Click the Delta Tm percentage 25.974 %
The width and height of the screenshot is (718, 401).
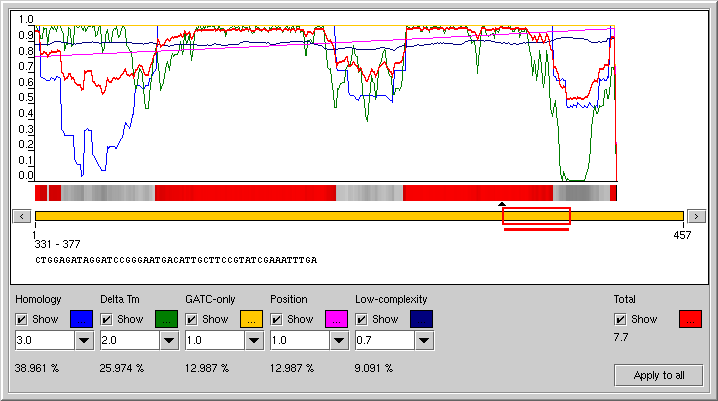[122, 368]
